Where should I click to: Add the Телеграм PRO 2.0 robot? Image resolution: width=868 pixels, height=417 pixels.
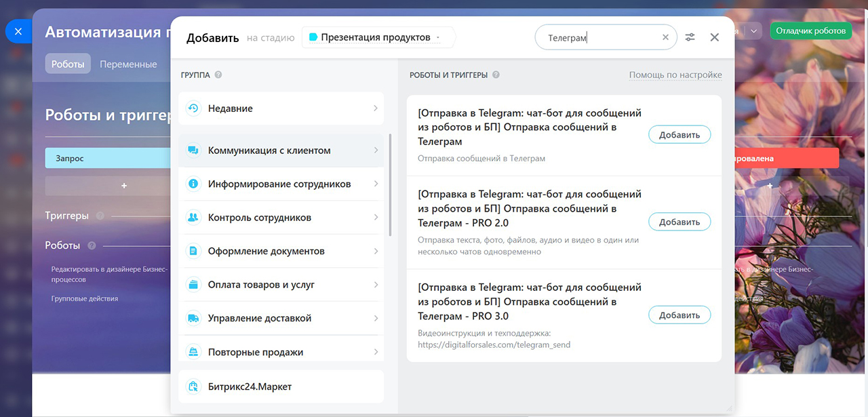[679, 222]
